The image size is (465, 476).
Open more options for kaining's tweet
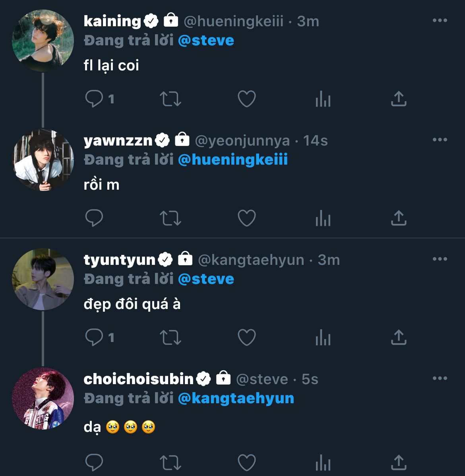(440, 21)
